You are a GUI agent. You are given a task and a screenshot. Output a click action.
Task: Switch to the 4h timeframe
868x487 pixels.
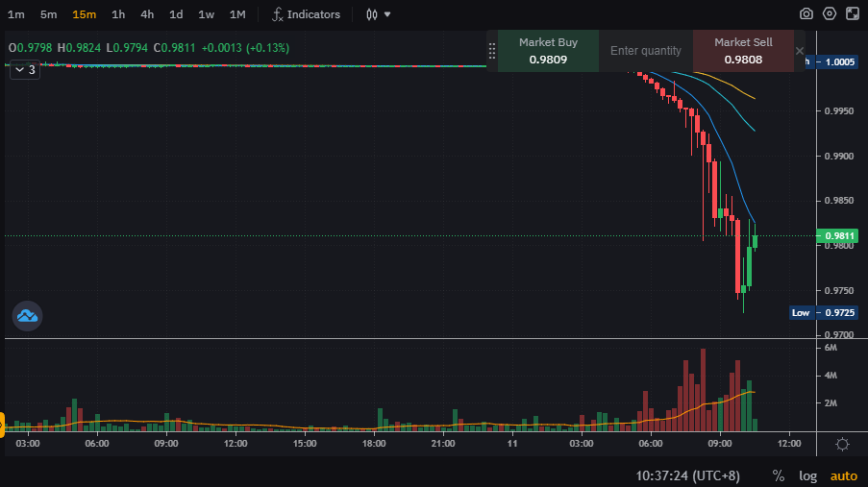[147, 14]
